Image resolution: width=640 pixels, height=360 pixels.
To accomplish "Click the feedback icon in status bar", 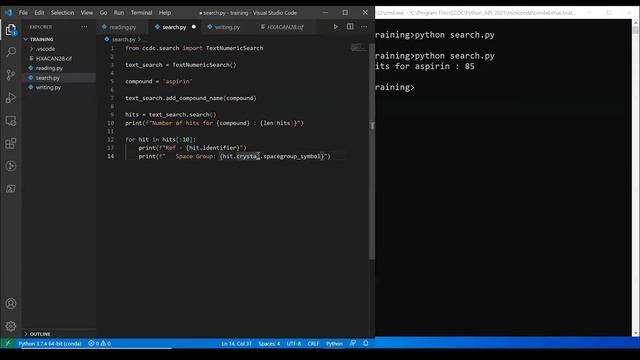I will 353,344.
